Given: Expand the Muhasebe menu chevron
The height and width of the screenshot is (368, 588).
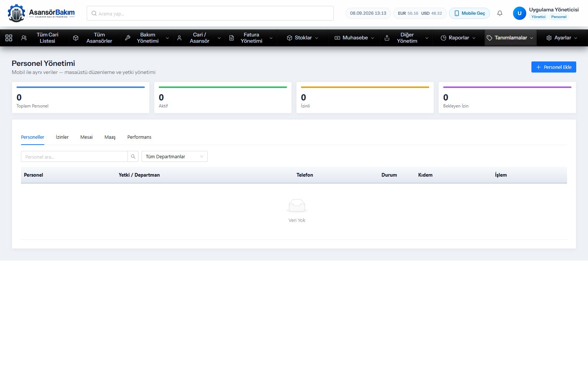Looking at the screenshot, I should pyautogui.click(x=373, y=38).
